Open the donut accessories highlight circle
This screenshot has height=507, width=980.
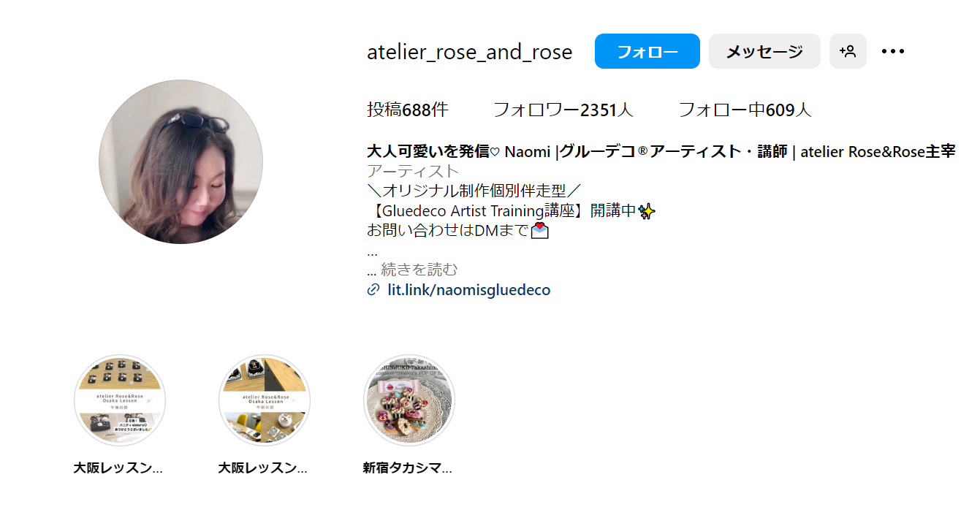(x=409, y=400)
